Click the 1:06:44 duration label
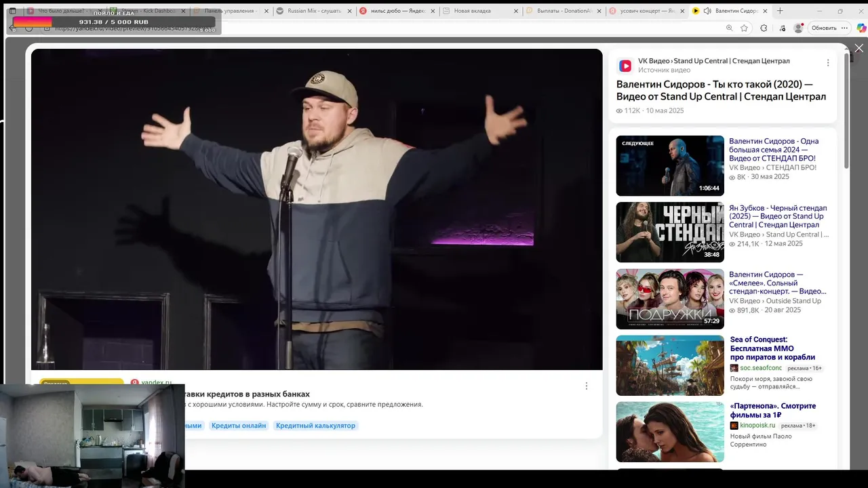868x488 pixels. click(x=709, y=188)
